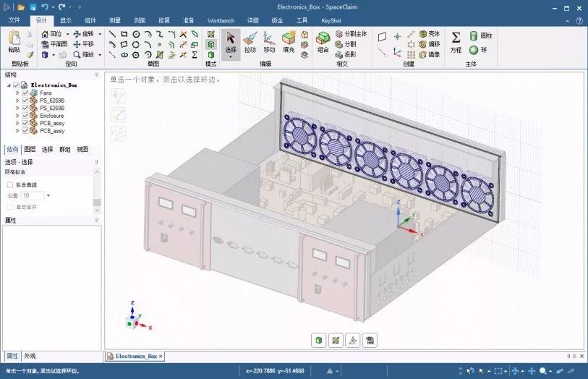Click the 平面图 (Plan View) button
Image resolution: width=588 pixels, height=379 pixels.
[54, 43]
